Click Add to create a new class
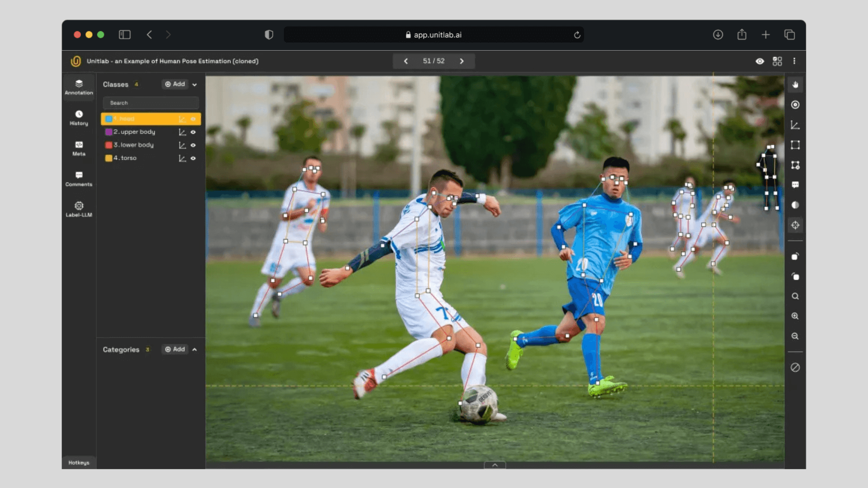The height and width of the screenshot is (488, 868). pyautogui.click(x=175, y=84)
